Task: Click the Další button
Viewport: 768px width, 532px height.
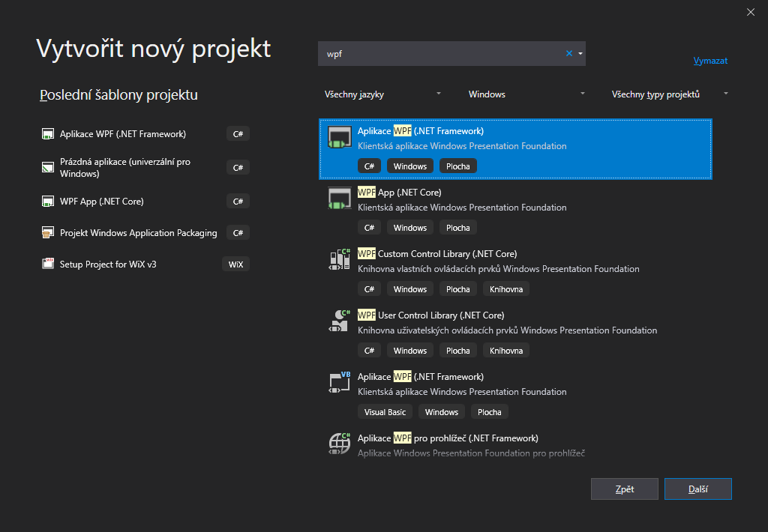Action: point(697,489)
